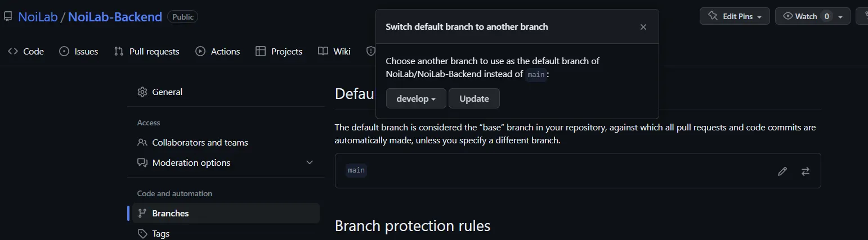Open the Code tab

[26, 51]
